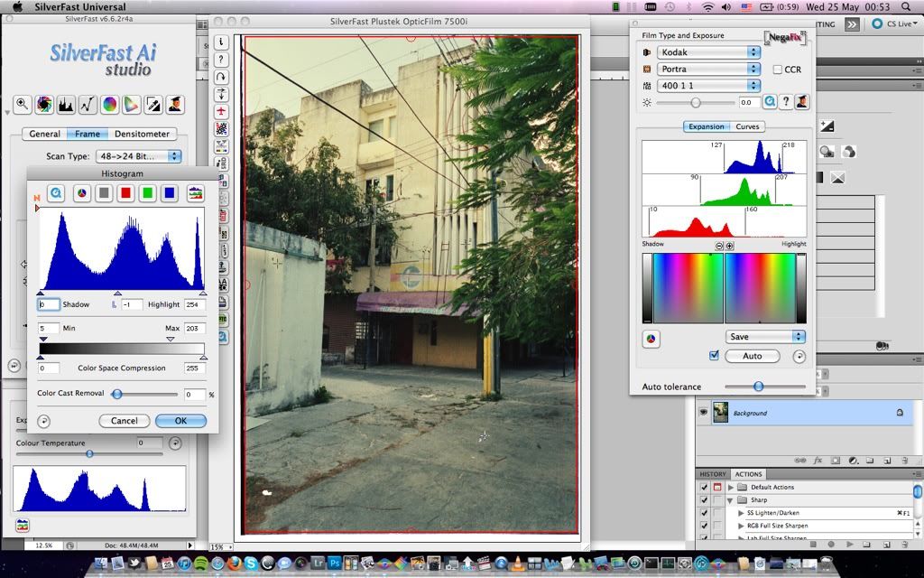Uncheck the checkbox beside Auto button
The image size is (924, 578).
715,356
